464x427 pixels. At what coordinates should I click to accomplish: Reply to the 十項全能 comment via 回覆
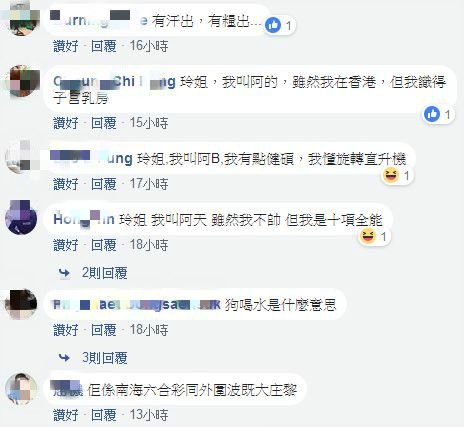(104, 245)
